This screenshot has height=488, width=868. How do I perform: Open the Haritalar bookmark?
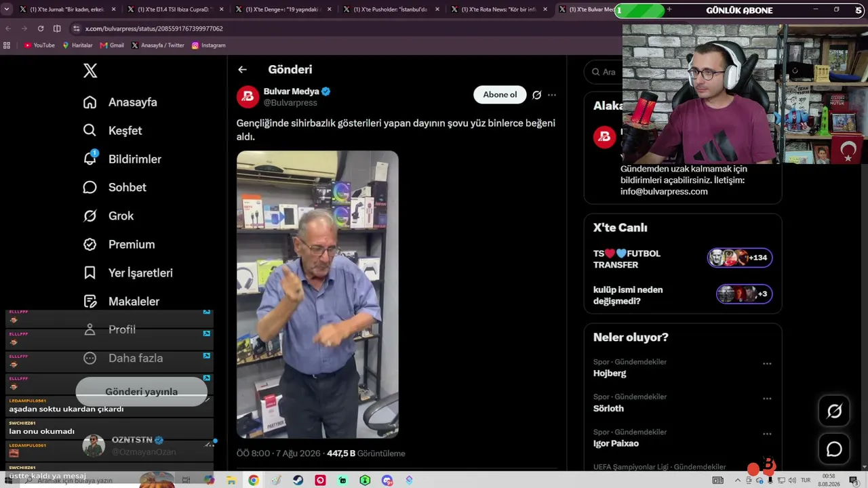[77, 45]
